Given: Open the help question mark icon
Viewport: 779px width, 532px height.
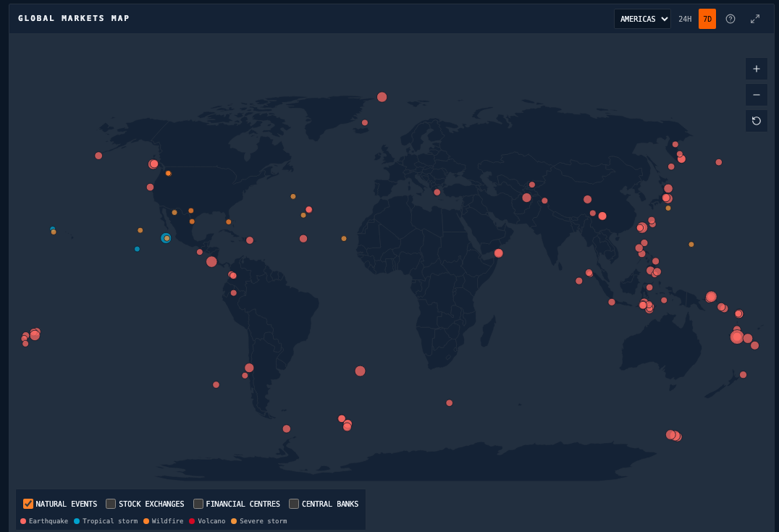Looking at the screenshot, I should point(730,19).
